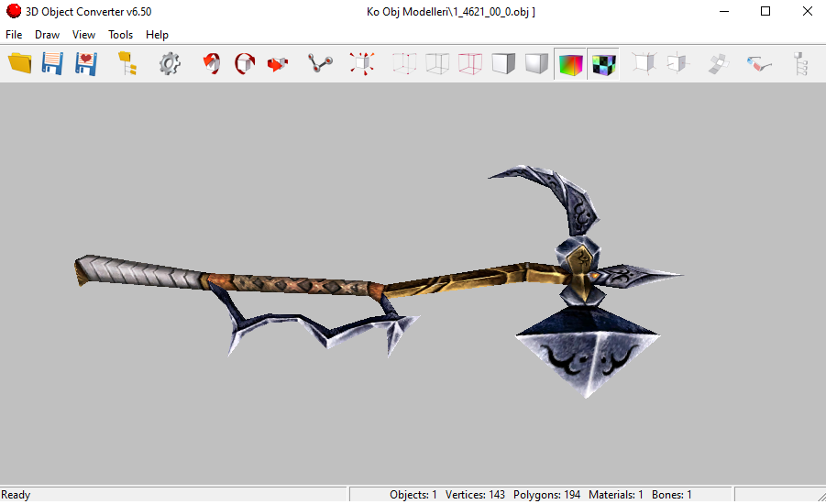Click the hierarchy tree icon at toolbar end
Viewport: 826px width, 504px height.
(x=800, y=64)
